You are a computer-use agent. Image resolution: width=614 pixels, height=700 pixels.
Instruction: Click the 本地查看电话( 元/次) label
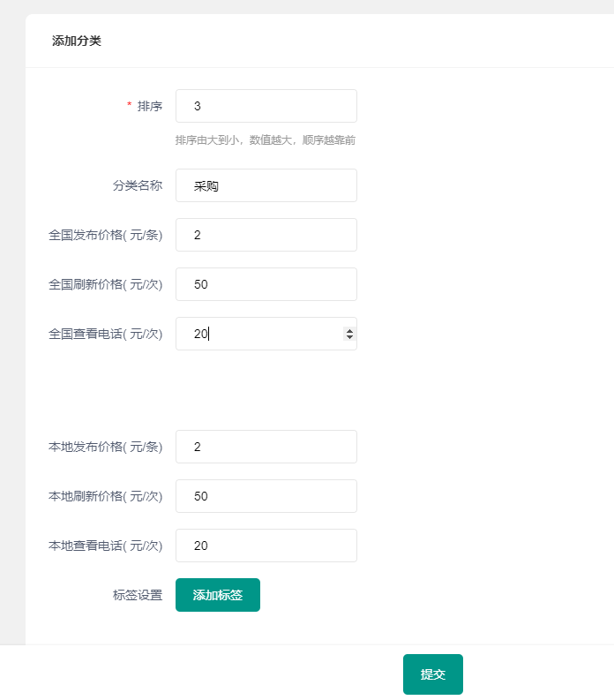click(x=105, y=546)
